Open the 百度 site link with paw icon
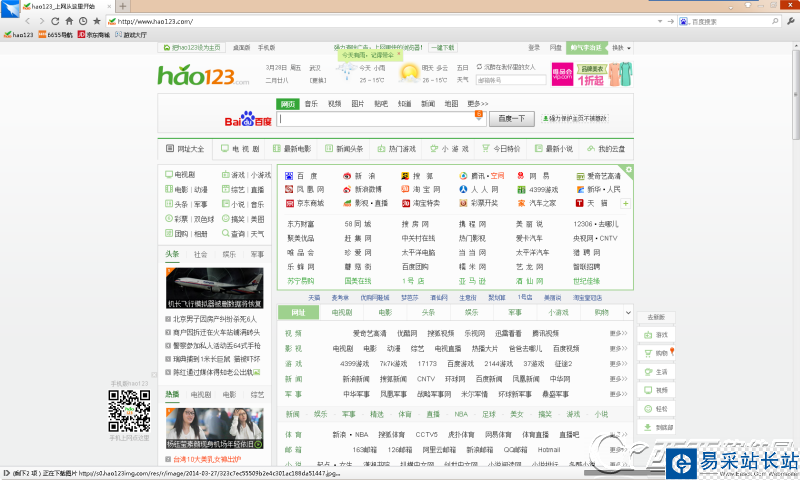This screenshot has height=480, width=800. [x=301, y=176]
